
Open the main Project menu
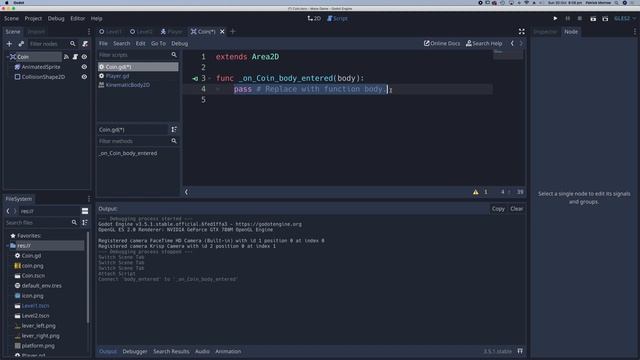[x=33, y=18]
